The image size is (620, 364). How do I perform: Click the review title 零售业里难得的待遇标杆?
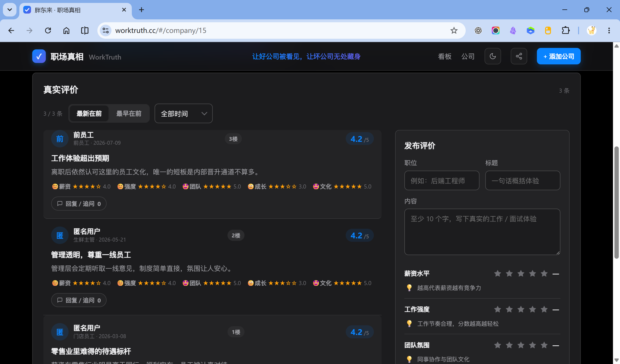click(91, 351)
